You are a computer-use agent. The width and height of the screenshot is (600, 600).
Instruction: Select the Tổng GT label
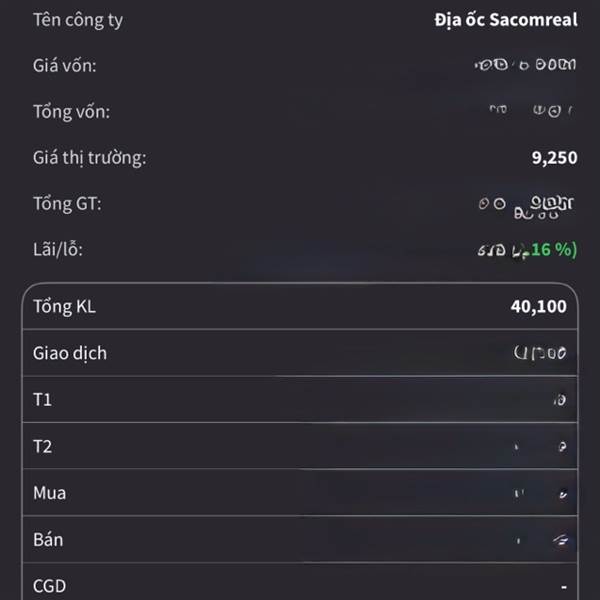(67, 204)
